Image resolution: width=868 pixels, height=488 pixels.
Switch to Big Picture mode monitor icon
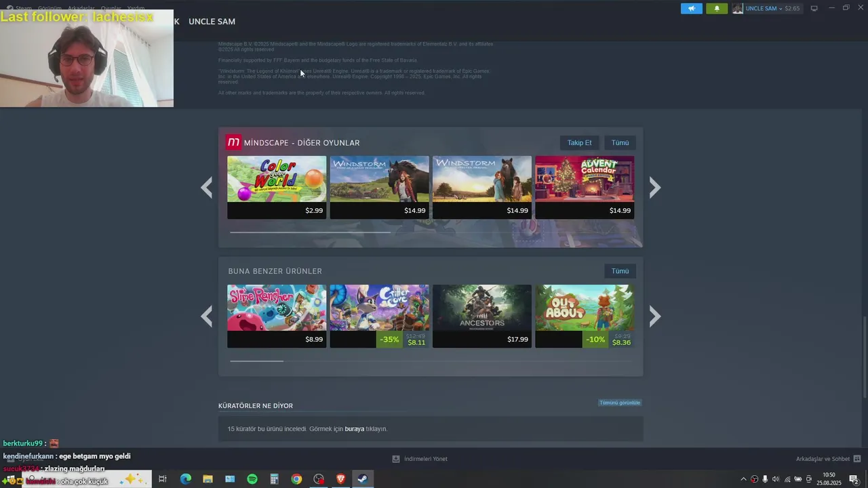814,9
